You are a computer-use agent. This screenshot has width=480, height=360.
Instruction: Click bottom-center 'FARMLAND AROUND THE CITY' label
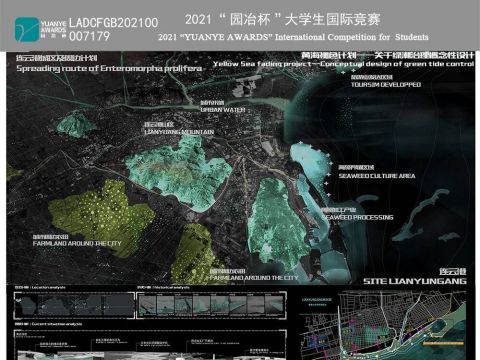[x=254, y=278]
